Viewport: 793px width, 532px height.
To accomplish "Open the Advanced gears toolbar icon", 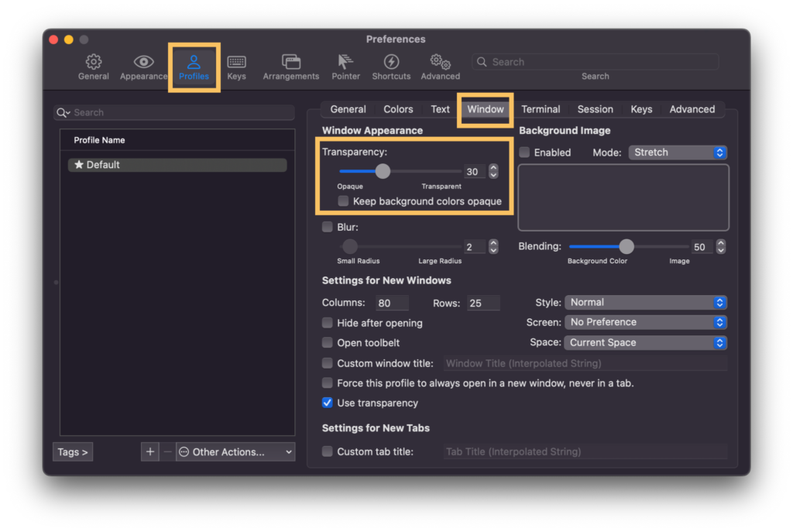I will click(x=440, y=62).
